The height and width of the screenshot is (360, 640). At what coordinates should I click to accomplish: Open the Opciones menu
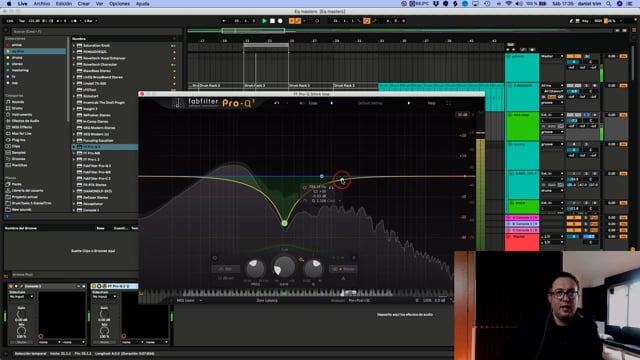pos(119,4)
